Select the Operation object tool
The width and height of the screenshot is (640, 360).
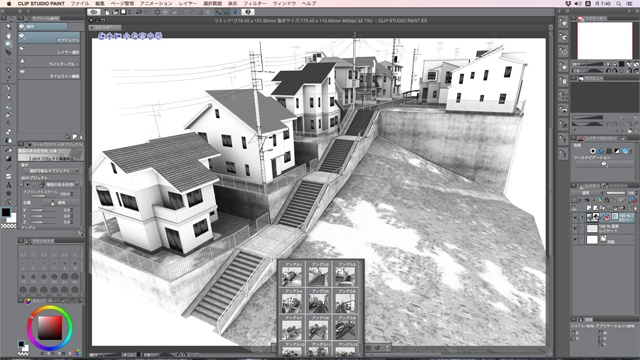8,44
